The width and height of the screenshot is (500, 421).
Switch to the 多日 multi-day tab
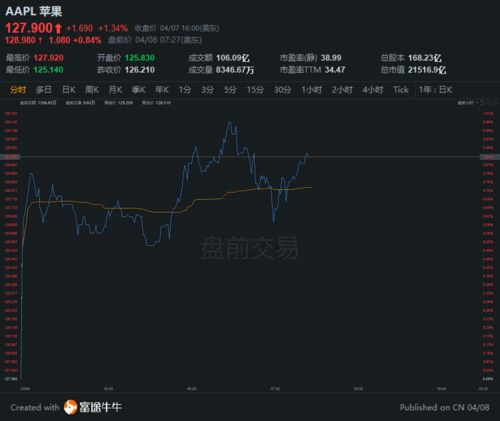pyautogui.click(x=44, y=90)
